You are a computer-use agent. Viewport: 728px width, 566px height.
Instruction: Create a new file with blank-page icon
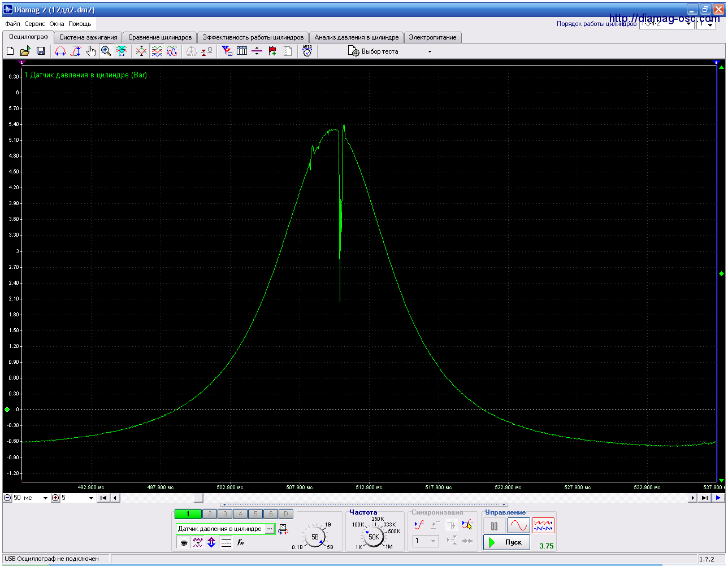pyautogui.click(x=10, y=51)
